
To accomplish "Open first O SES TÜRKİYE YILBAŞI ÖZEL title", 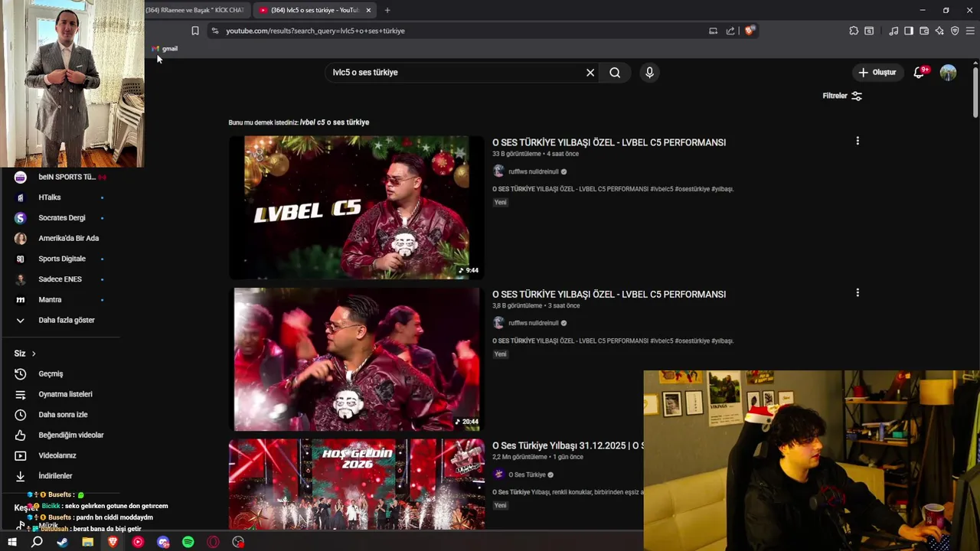I will pos(609,142).
